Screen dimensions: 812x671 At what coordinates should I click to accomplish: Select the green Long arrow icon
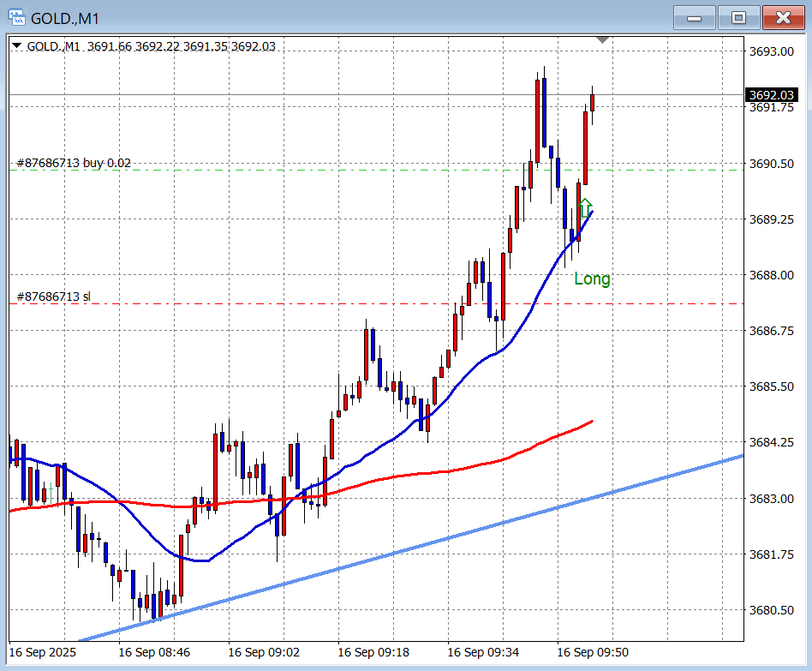pyautogui.click(x=585, y=207)
